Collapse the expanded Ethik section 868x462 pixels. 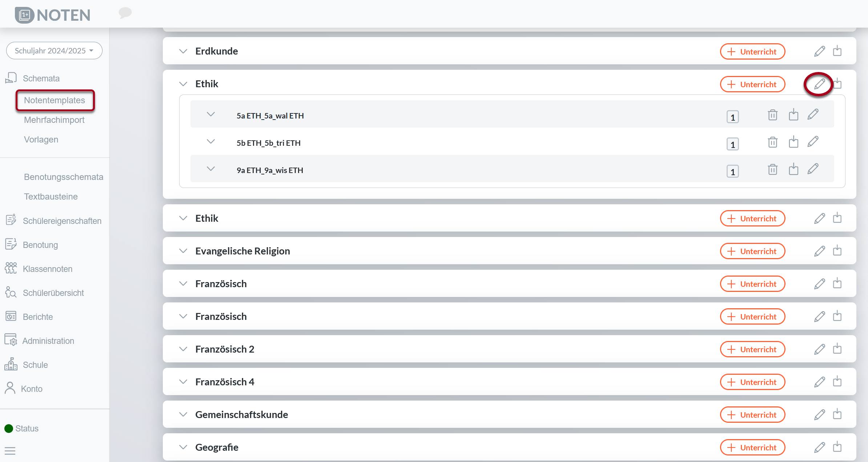pyautogui.click(x=183, y=84)
